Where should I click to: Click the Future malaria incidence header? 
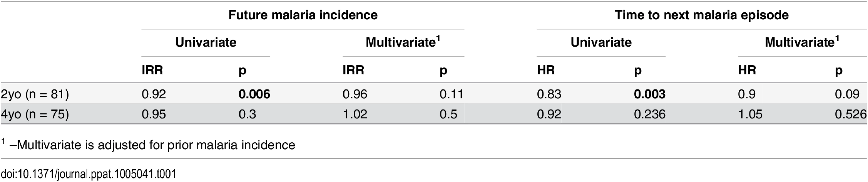point(303,15)
